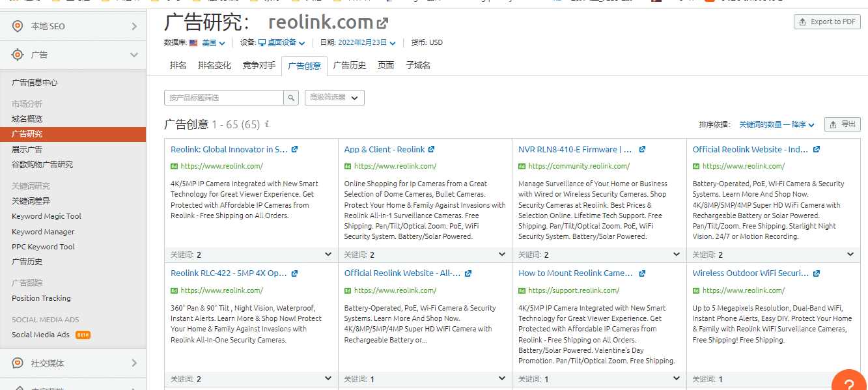Visit the https://community.reolink.com/ URL link
Viewport: 868px width, 390px height.
(x=579, y=166)
